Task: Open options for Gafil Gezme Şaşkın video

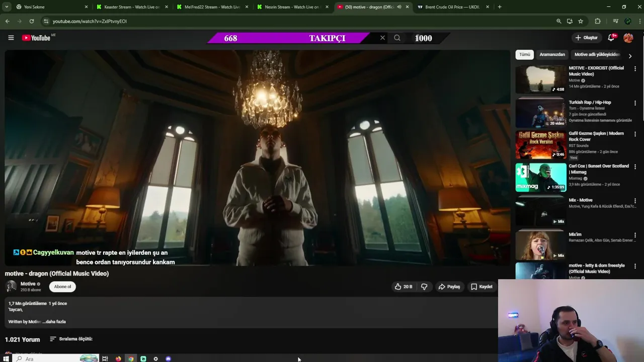Action: point(635,134)
